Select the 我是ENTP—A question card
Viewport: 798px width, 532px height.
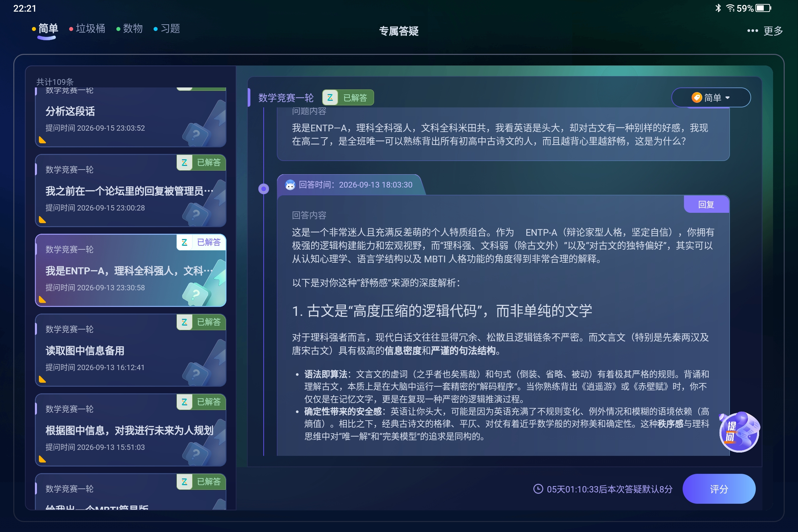pyautogui.click(x=131, y=270)
